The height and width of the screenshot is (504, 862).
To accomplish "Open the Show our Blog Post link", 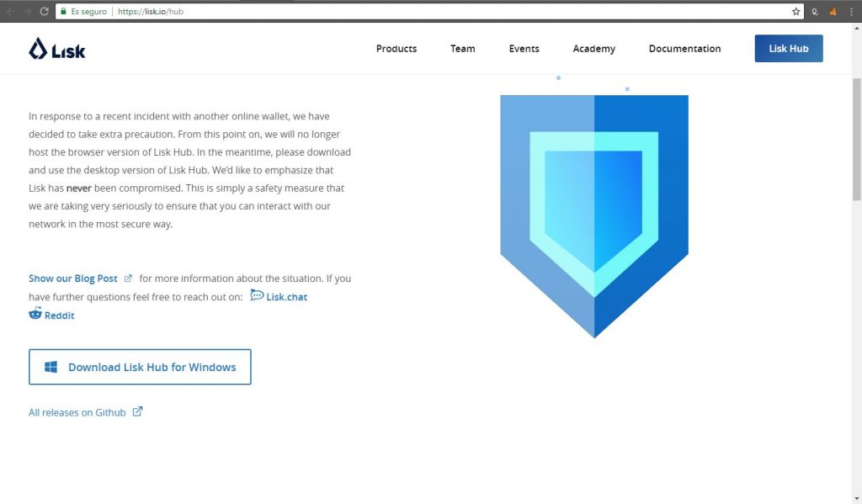I will point(73,279).
